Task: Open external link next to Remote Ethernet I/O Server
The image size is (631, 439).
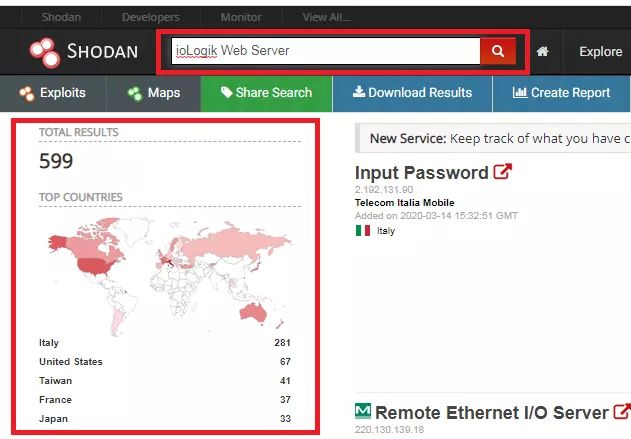Action: coord(622,411)
